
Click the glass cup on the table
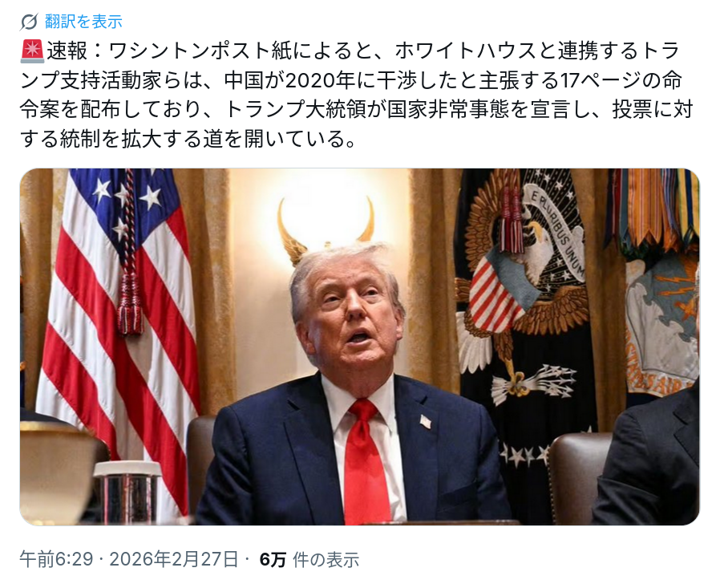[127, 493]
